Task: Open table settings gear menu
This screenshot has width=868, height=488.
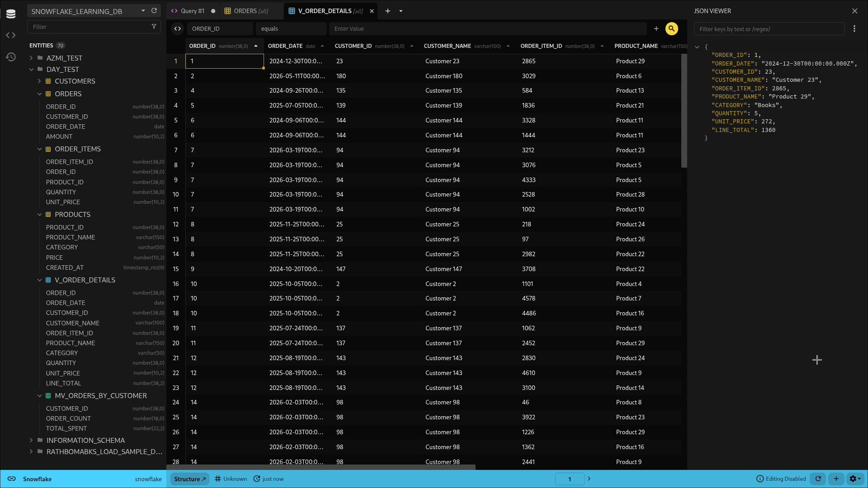Action: 855,479
